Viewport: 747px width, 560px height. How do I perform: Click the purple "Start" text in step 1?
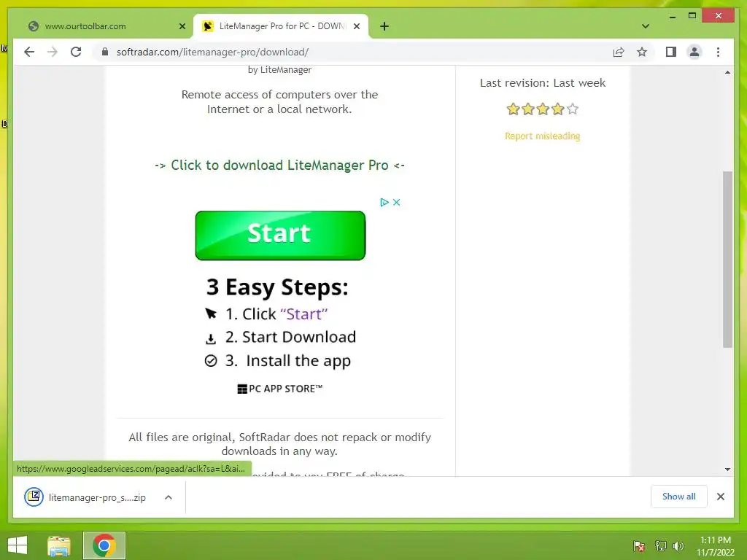click(304, 314)
